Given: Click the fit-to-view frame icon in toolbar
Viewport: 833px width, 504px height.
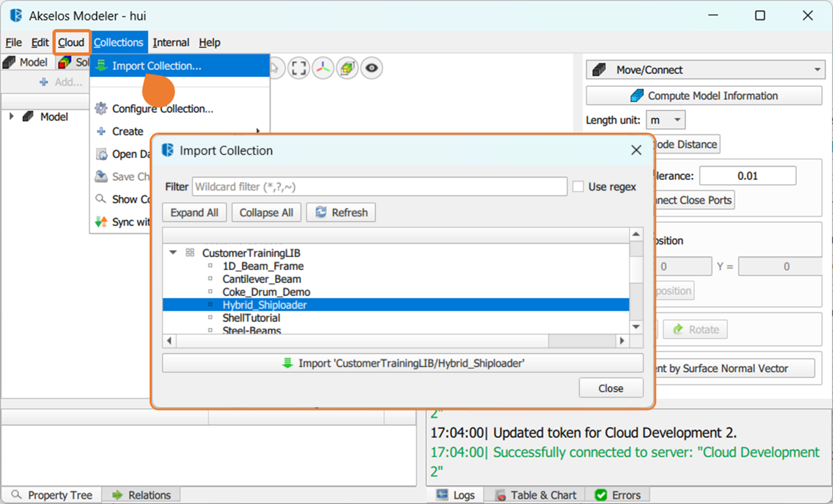Looking at the screenshot, I should [299, 68].
